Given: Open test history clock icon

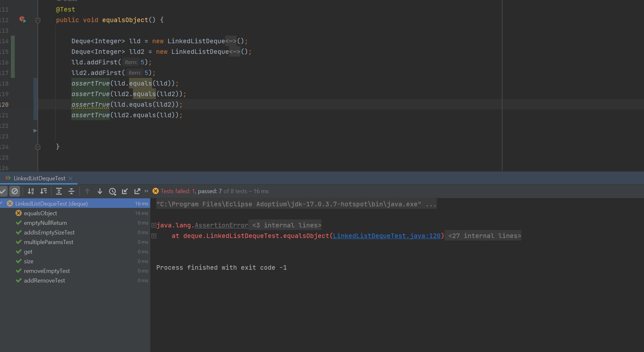Looking at the screenshot, I should [112, 191].
